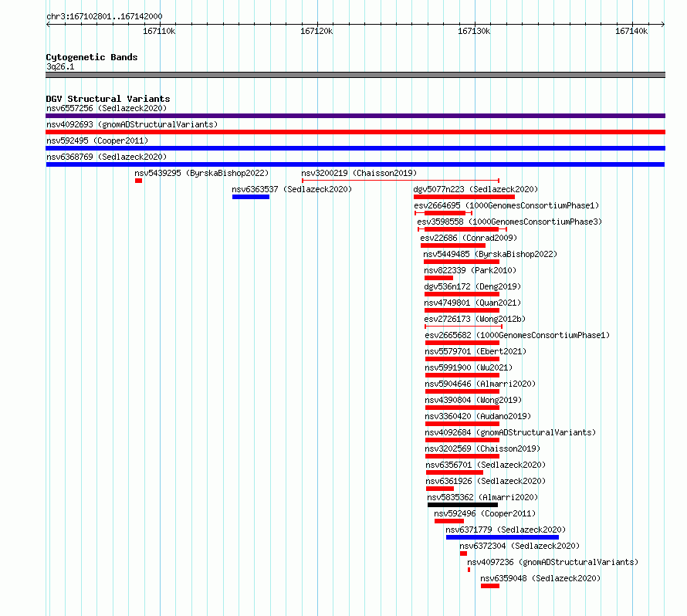Click nsv5991900 (Wu2021) label
The image size is (687, 616).
coord(469,367)
